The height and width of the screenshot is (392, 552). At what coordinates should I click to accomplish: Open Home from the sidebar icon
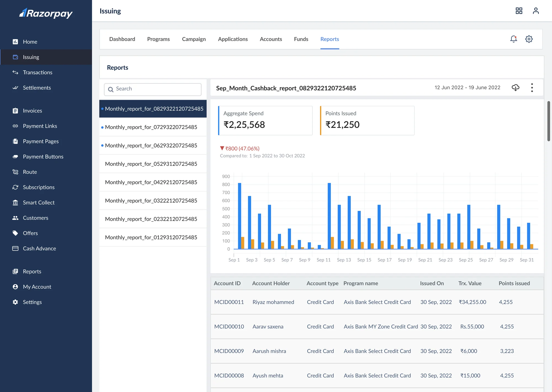(15, 42)
